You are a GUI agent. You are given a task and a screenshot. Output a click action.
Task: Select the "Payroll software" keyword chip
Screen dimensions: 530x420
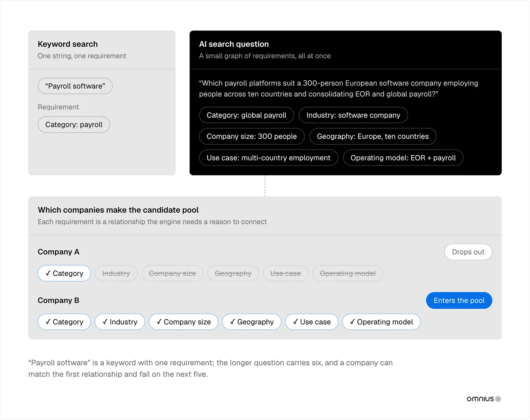pos(75,86)
